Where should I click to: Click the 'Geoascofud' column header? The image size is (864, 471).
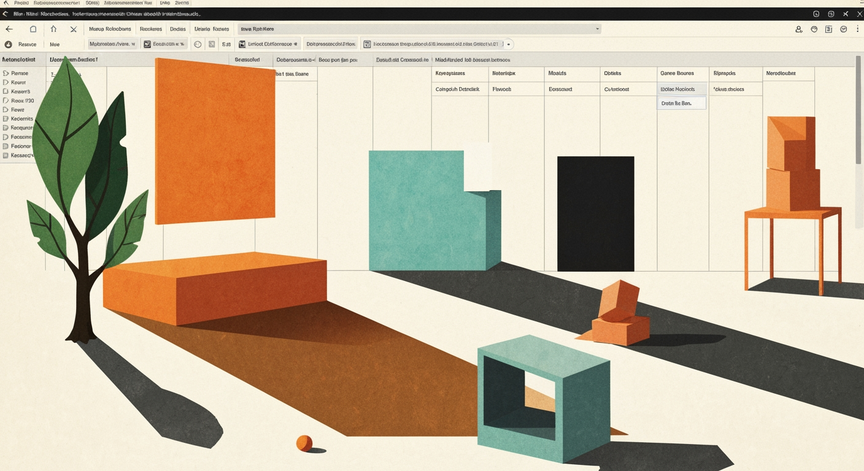(247, 59)
